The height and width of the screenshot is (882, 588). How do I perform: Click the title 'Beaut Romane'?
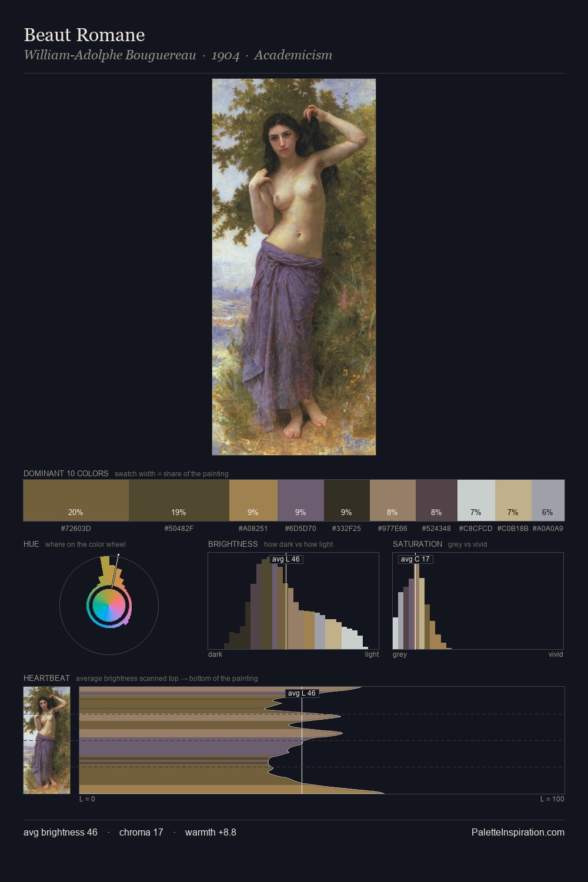pyautogui.click(x=84, y=35)
